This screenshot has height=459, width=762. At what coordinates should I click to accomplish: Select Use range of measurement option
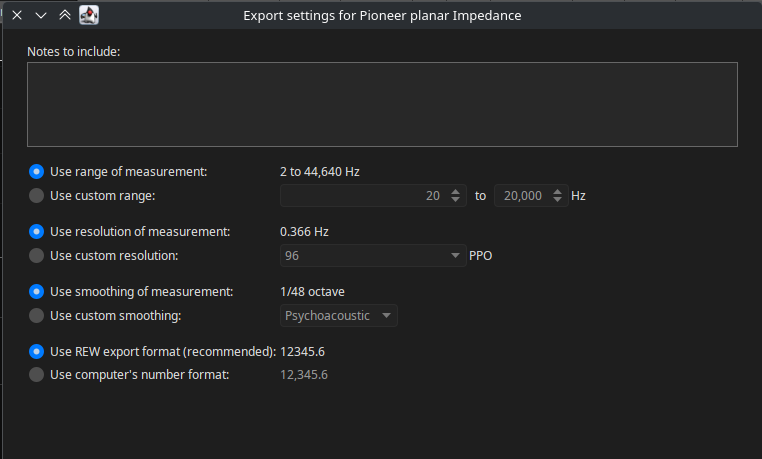tap(36, 171)
